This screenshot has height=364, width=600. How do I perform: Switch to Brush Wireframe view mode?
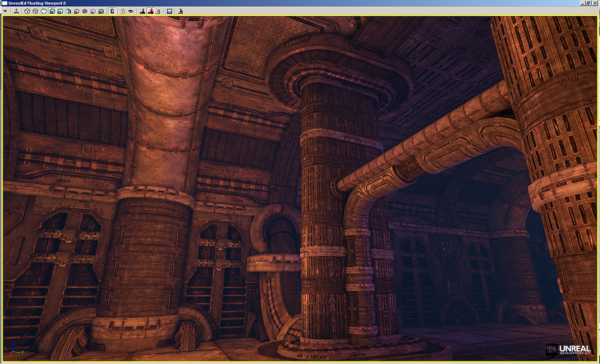point(27,11)
